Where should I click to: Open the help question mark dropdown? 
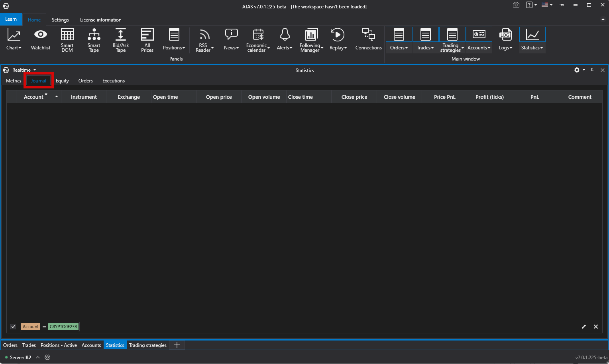click(532, 5)
